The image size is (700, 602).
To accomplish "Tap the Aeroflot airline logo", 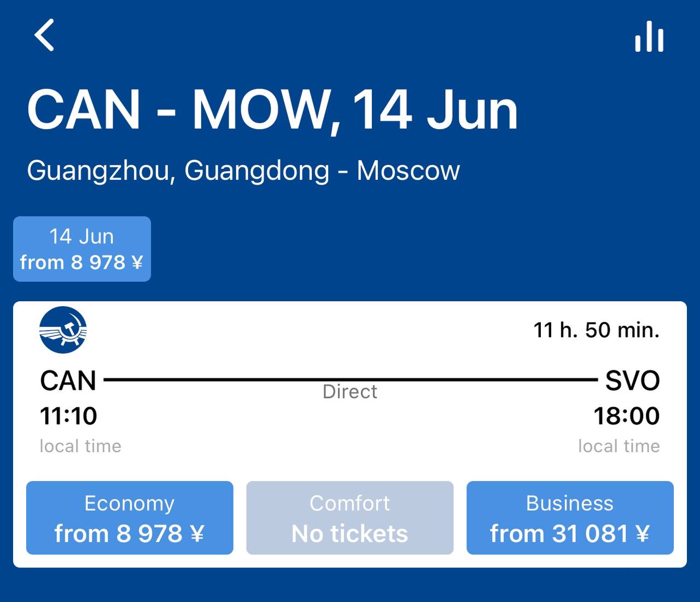I will point(63,330).
